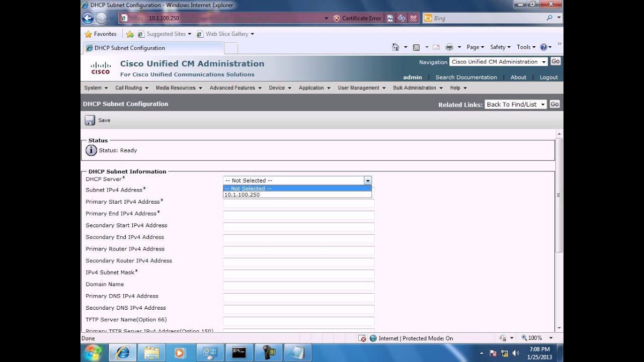Click the Stop loading X icon
Viewport: 644px width, 362px height.
413,18
